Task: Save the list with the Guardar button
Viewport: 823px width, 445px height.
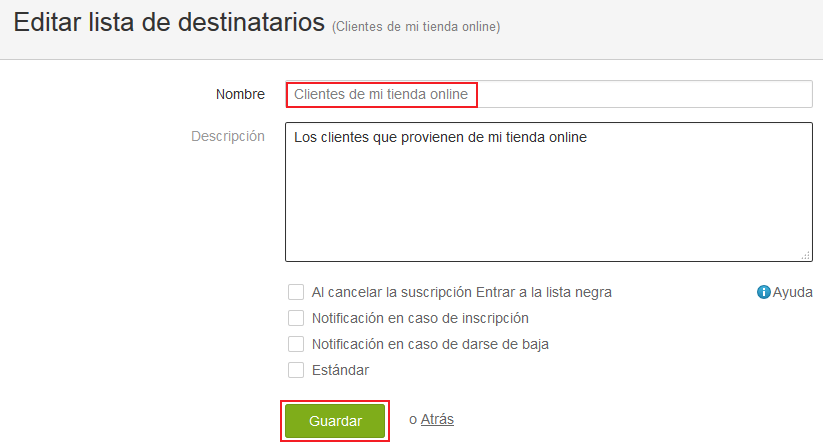Action: coord(335,421)
